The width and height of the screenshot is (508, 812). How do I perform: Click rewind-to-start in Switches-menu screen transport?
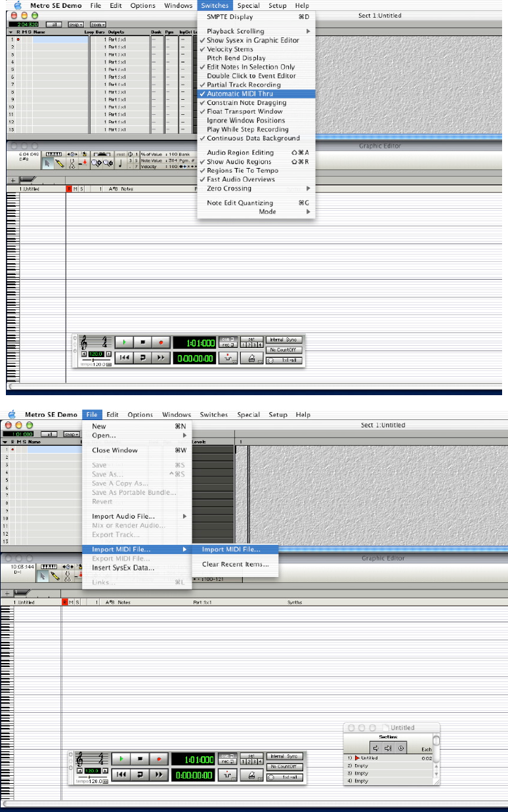124,358
